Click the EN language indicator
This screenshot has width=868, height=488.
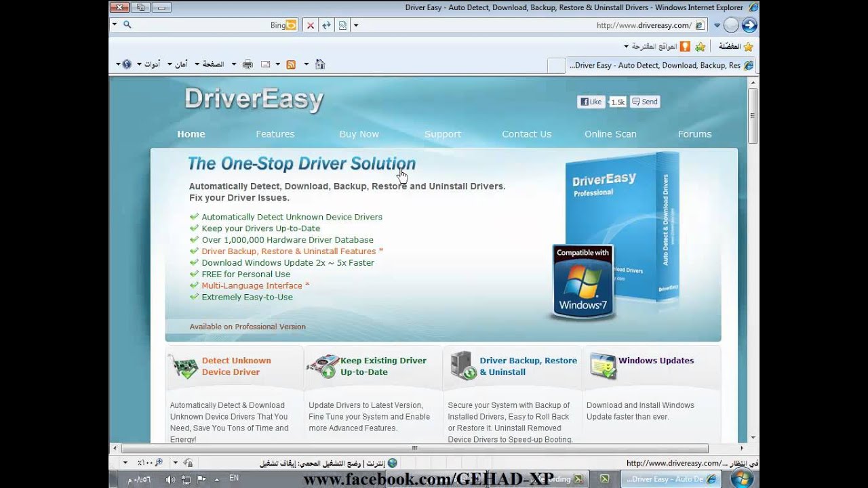point(234,478)
